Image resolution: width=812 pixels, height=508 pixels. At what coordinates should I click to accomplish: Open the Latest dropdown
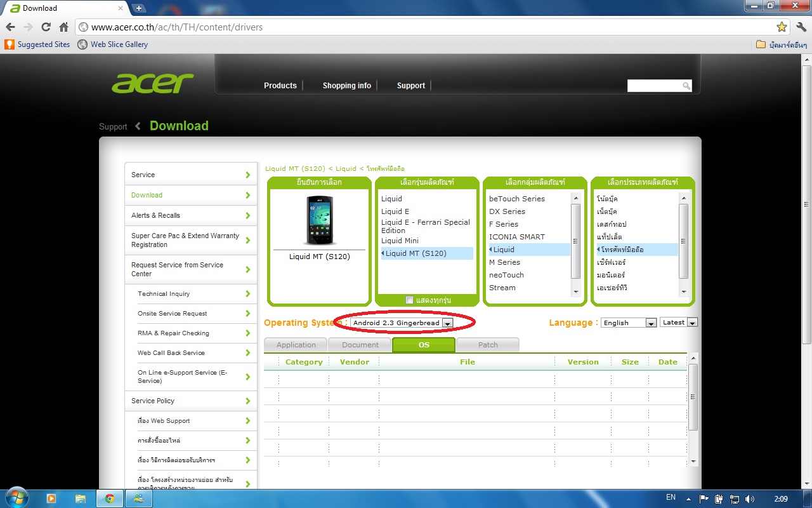679,323
